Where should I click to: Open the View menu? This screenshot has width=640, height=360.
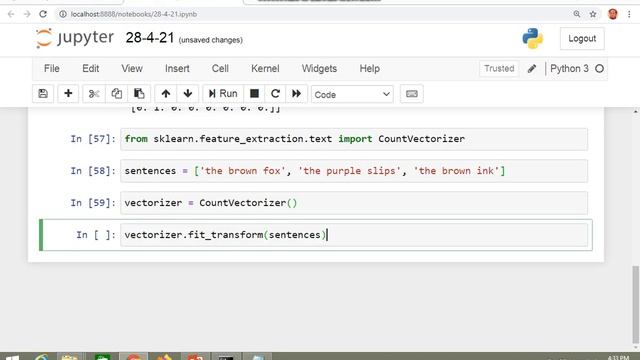[132, 69]
